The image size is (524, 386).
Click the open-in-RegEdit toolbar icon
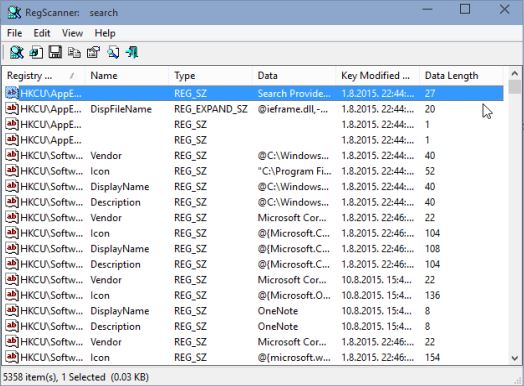click(36, 52)
